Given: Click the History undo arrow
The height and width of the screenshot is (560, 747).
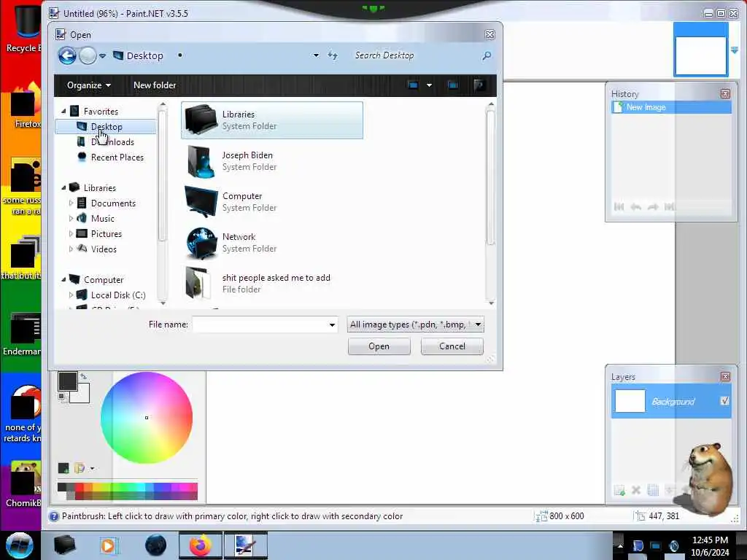Looking at the screenshot, I should coord(636,206).
